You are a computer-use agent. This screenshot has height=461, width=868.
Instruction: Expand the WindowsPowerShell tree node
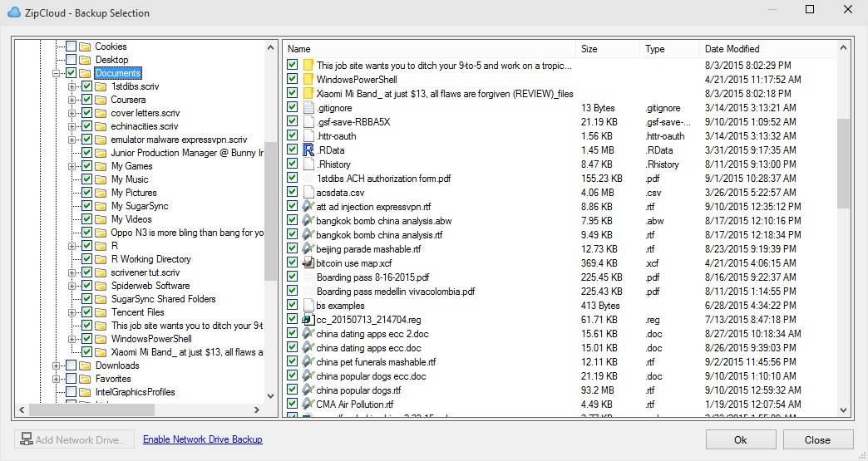click(x=72, y=339)
